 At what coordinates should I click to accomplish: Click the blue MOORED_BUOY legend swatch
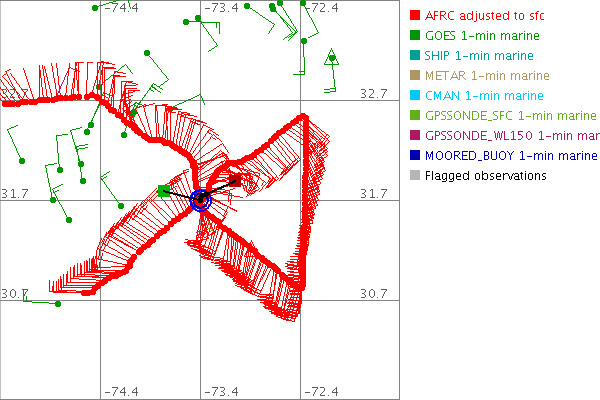point(415,156)
